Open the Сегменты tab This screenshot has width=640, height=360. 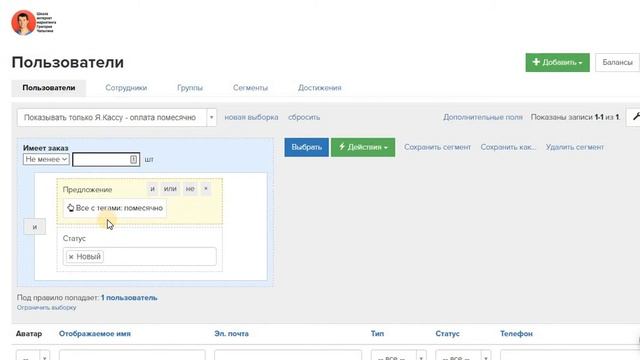250,88
